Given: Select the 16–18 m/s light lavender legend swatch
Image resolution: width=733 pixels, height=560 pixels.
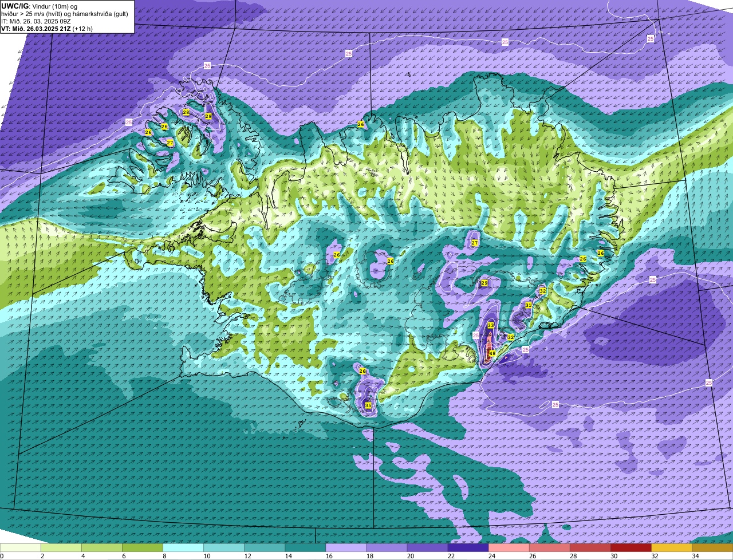Looking at the screenshot, I should 346,547.
